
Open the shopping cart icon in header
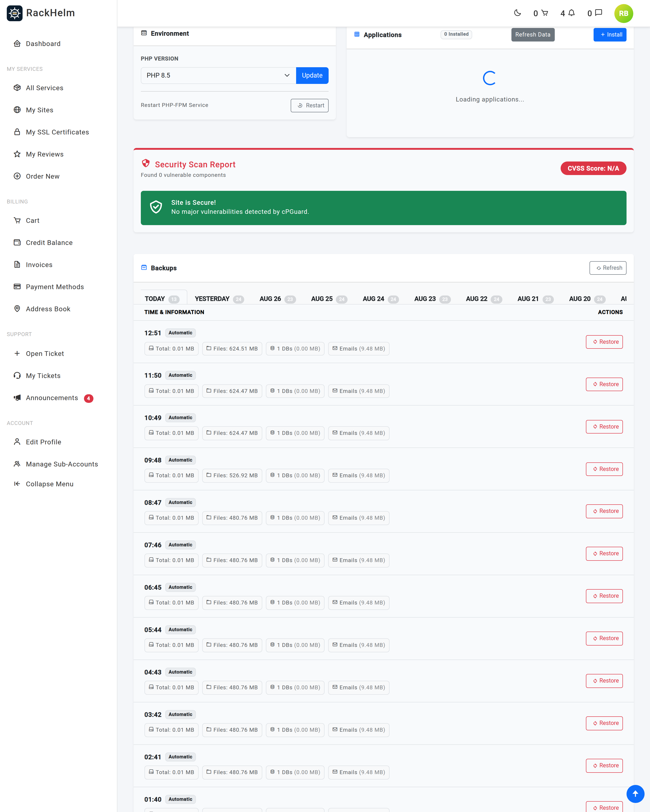pos(545,13)
